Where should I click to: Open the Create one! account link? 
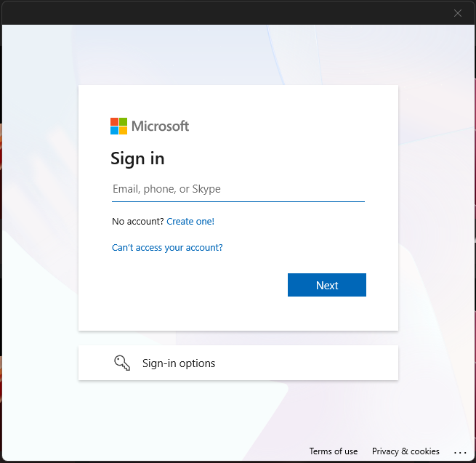click(190, 222)
